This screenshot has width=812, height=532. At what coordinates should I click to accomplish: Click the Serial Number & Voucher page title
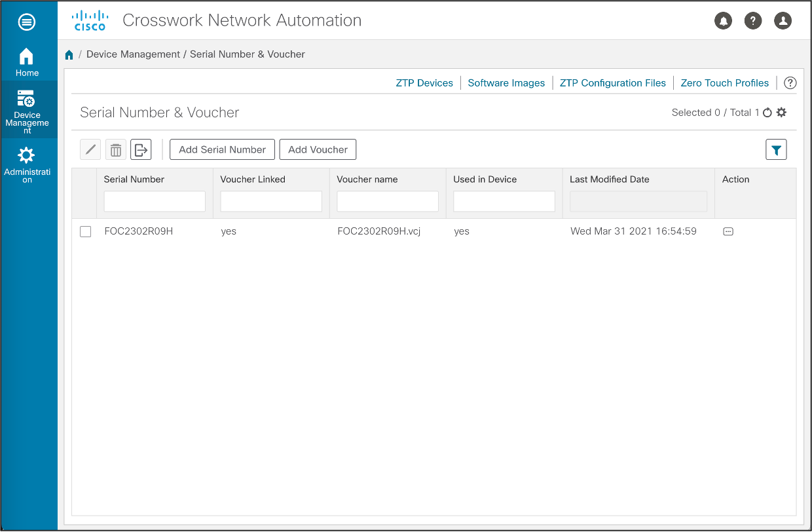click(160, 113)
